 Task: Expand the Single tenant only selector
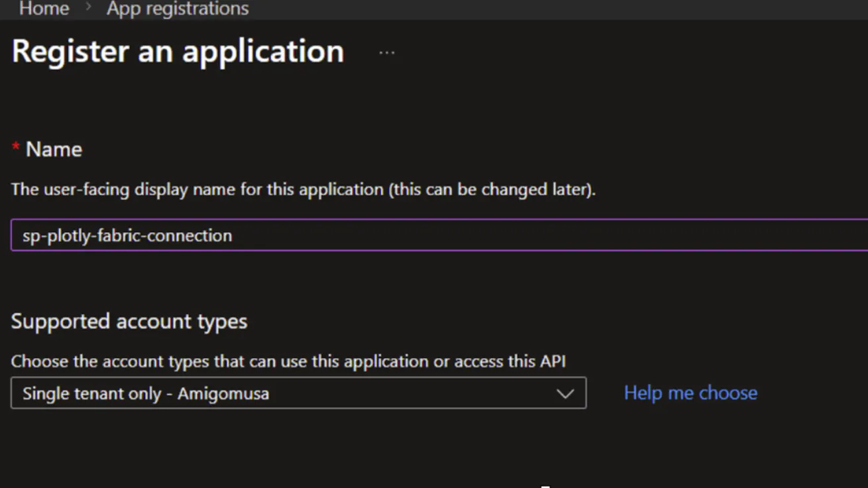tap(298, 393)
